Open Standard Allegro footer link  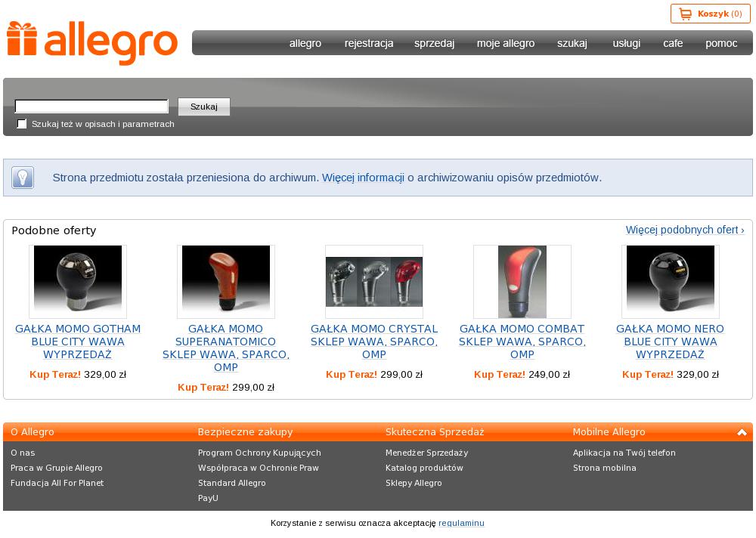(232, 483)
